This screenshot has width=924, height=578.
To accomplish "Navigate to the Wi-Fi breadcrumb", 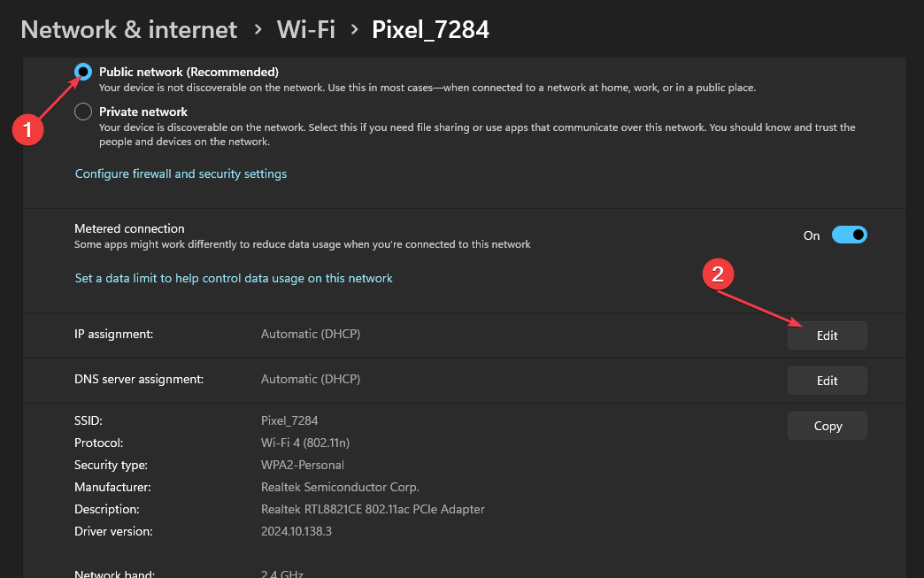I will tap(305, 29).
